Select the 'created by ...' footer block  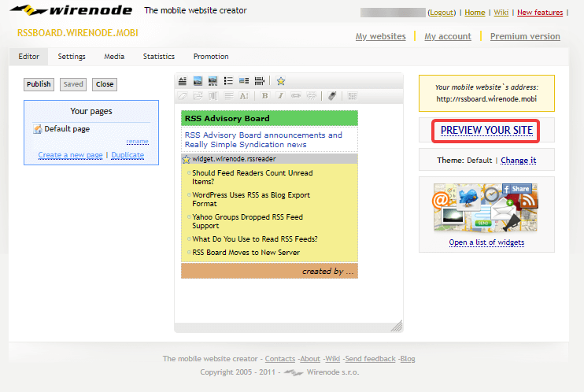269,271
